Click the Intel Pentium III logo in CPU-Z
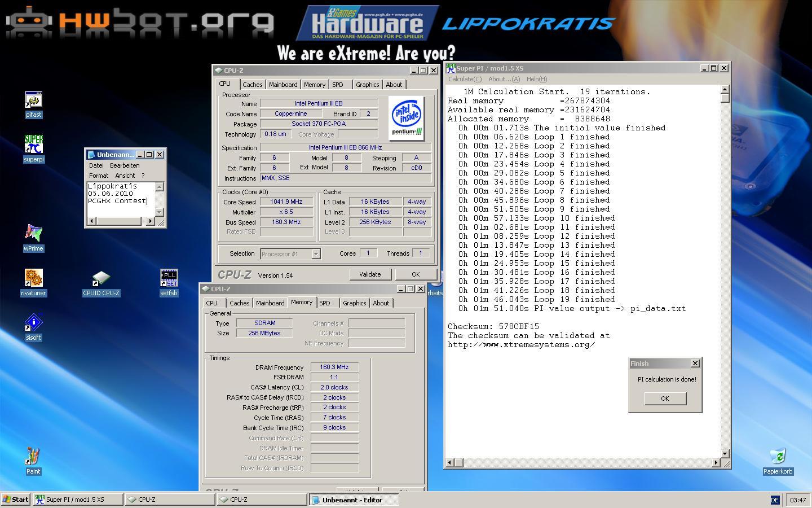The width and height of the screenshot is (812, 508). [x=406, y=118]
